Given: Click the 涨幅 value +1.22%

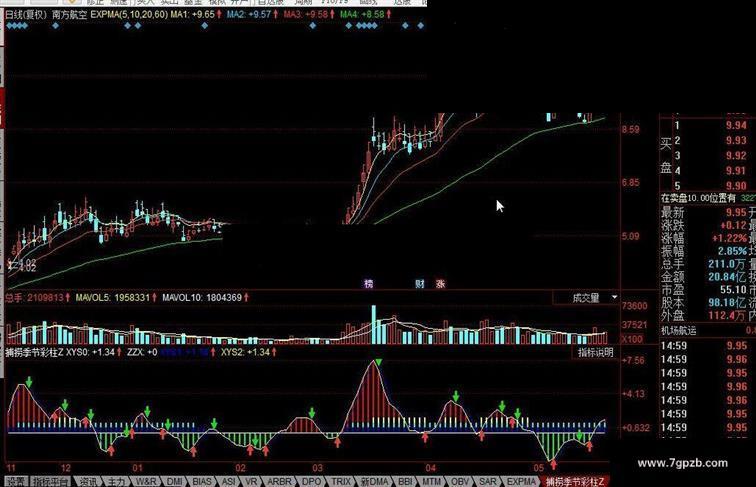Looking at the screenshot, I should tap(729, 238).
